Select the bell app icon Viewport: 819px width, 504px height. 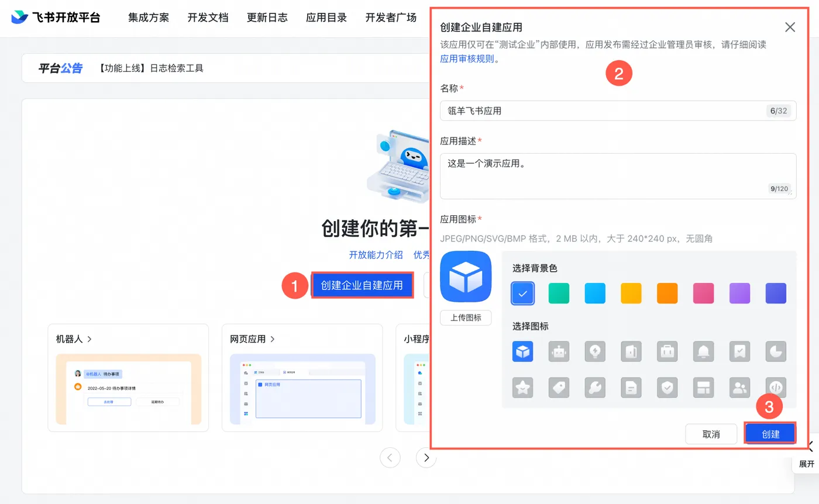(x=704, y=351)
